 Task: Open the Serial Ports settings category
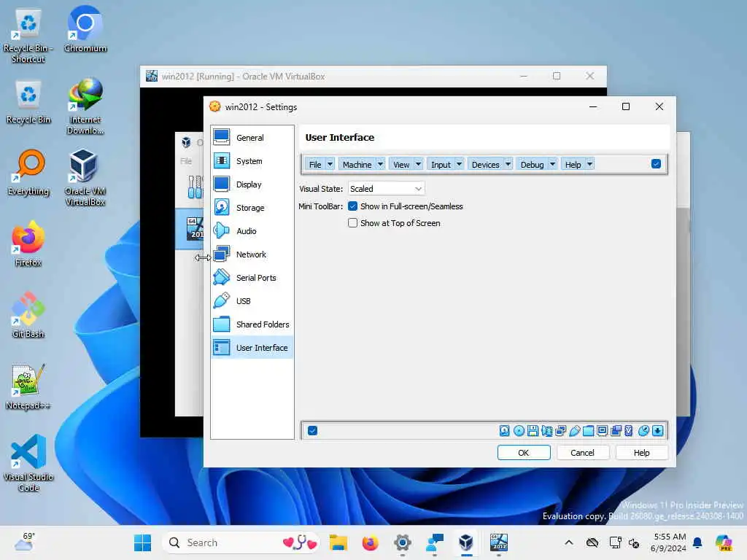coord(252,278)
